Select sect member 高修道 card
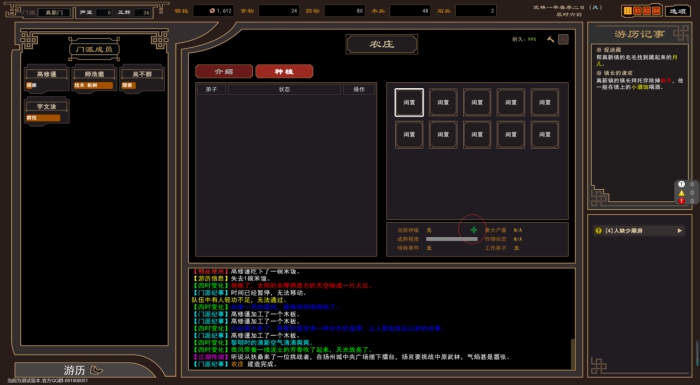 coord(47,79)
